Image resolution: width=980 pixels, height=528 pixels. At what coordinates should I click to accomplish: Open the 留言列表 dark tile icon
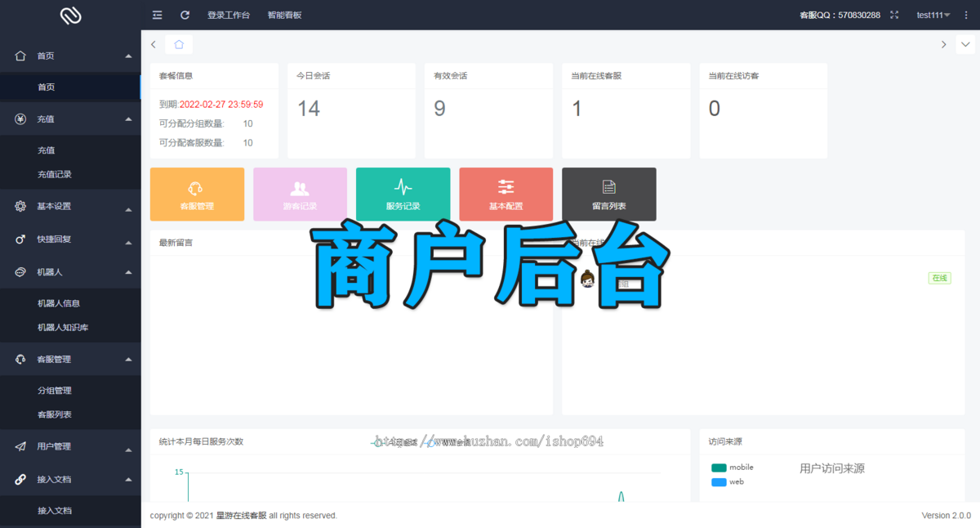608,187
